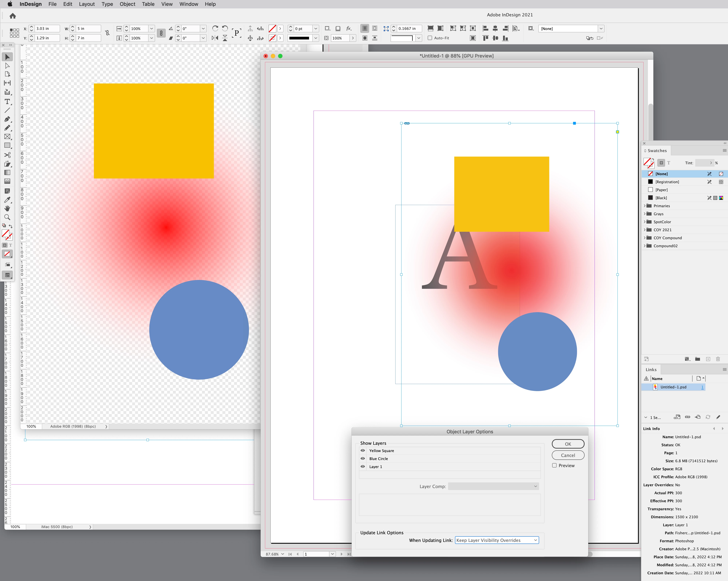Image resolution: width=728 pixels, height=581 pixels.
Task: Toggle visibility of Blue Circle layer
Action: 363,459
